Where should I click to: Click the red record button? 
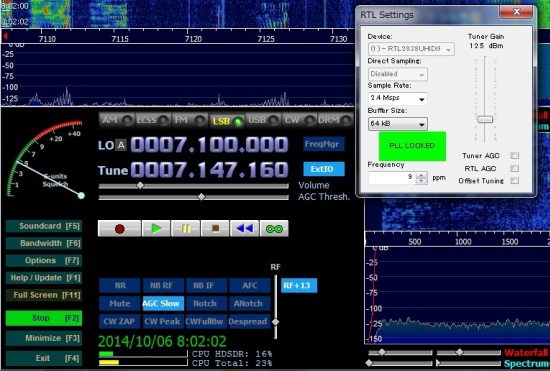(x=120, y=229)
